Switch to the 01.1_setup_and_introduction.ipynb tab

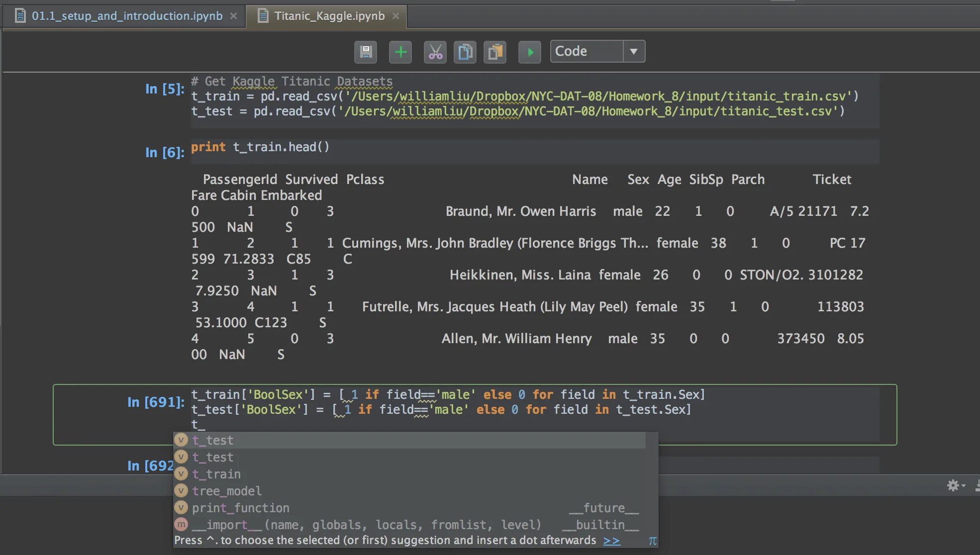pos(127,16)
